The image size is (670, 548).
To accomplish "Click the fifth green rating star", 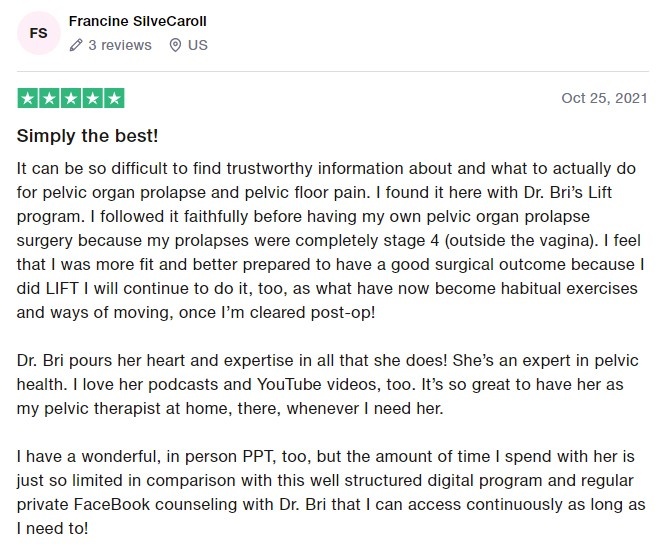I will click(x=114, y=98).
